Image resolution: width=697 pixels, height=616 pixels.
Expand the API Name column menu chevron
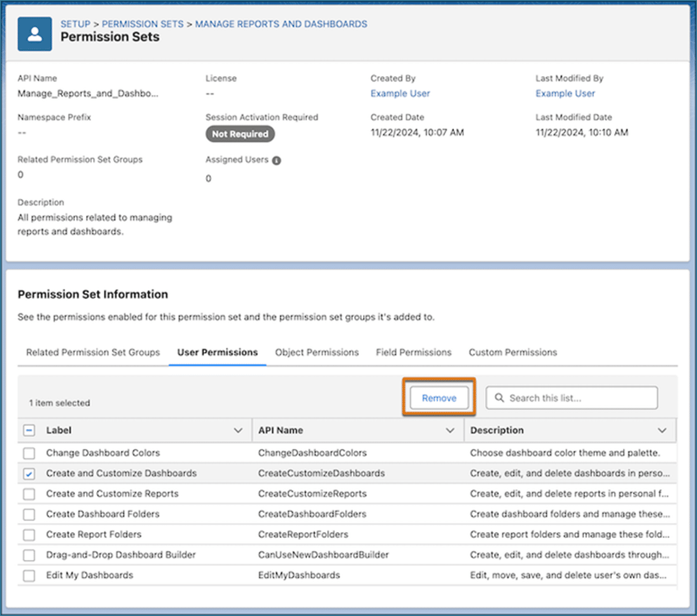[x=450, y=431]
